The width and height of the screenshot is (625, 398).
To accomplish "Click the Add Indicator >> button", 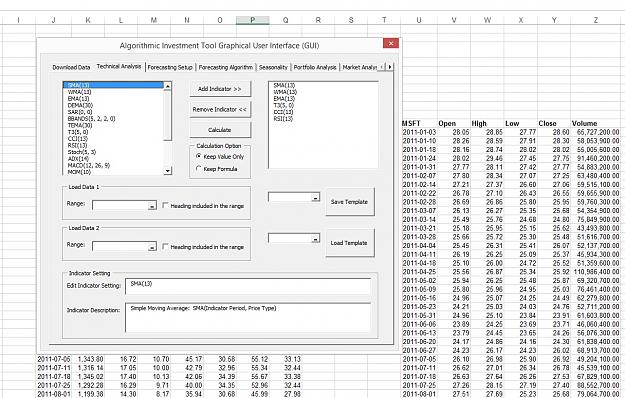I will pos(220,89).
